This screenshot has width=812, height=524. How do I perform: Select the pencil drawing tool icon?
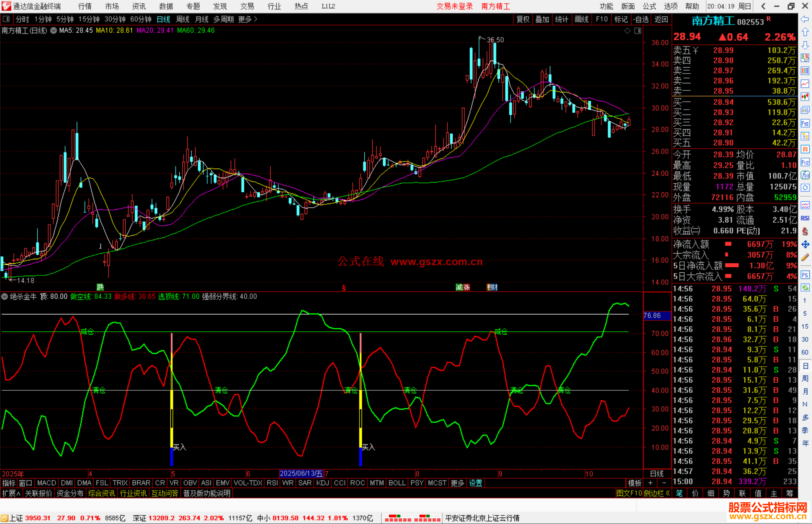pyautogui.click(x=805, y=257)
